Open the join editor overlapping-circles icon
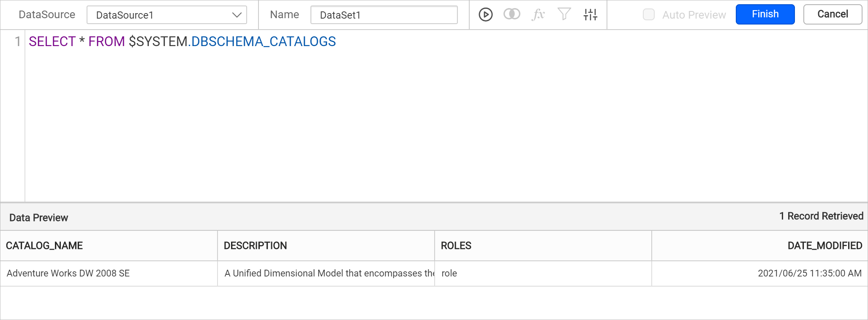Viewport: 868px width, 320px height. click(x=512, y=14)
